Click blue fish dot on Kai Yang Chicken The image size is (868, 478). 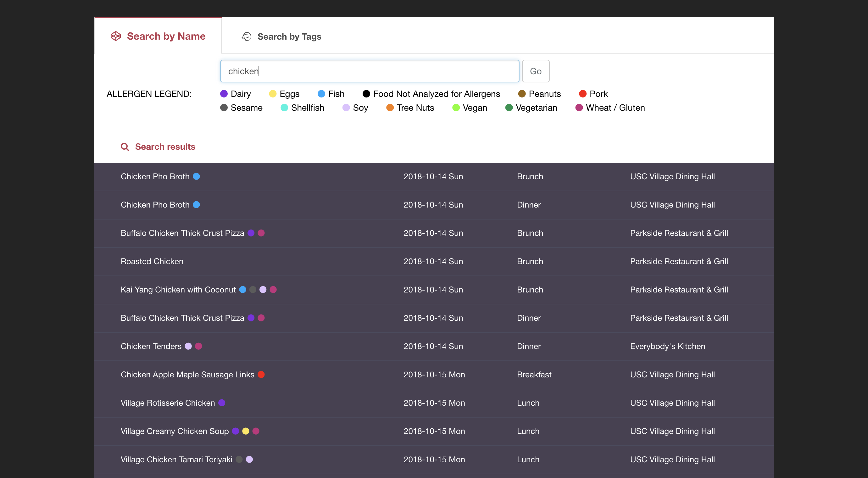tap(242, 290)
